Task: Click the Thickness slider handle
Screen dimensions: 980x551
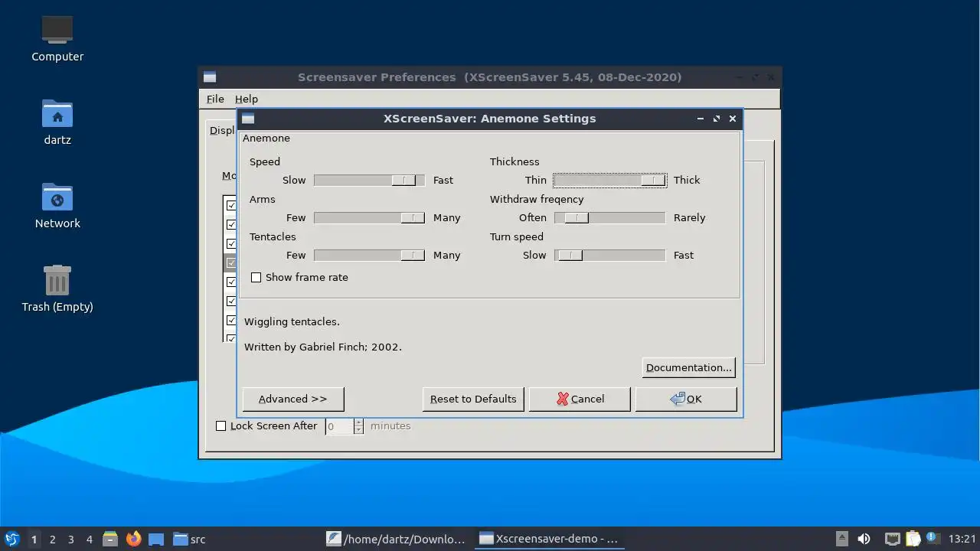Action: (x=653, y=181)
